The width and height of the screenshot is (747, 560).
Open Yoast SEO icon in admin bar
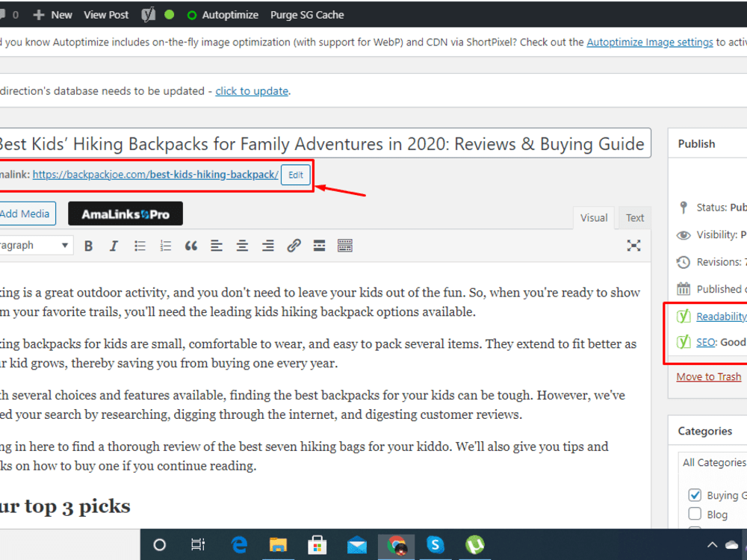(148, 15)
